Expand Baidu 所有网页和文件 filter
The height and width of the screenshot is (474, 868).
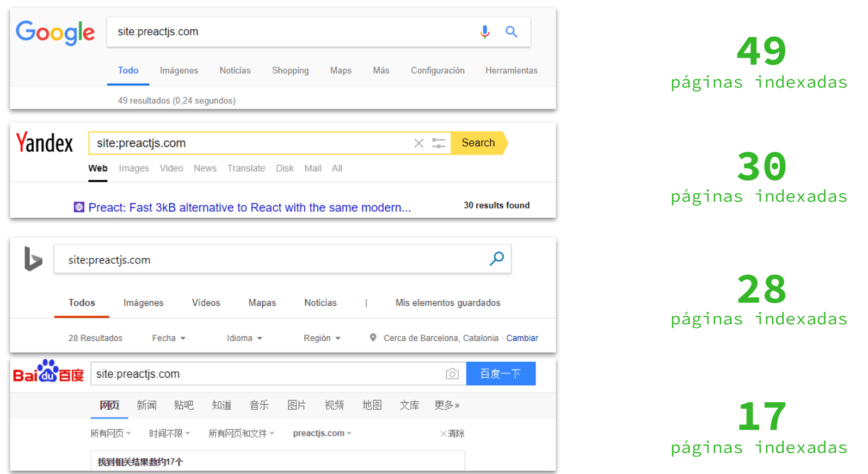pos(241,433)
